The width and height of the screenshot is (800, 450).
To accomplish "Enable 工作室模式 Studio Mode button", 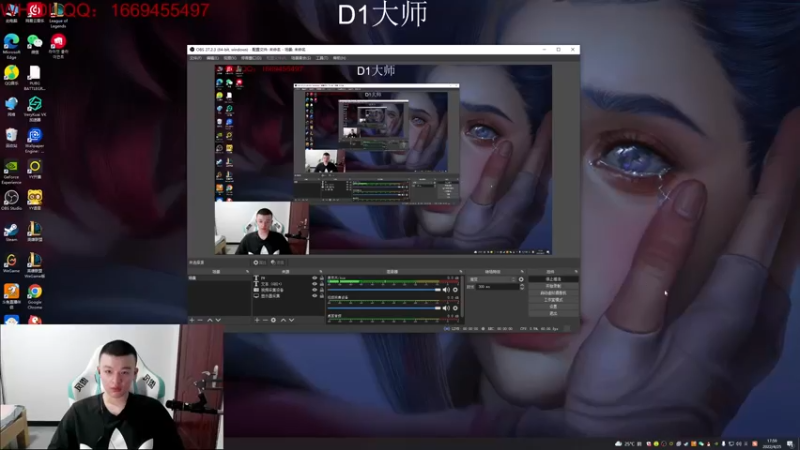I will 553,300.
